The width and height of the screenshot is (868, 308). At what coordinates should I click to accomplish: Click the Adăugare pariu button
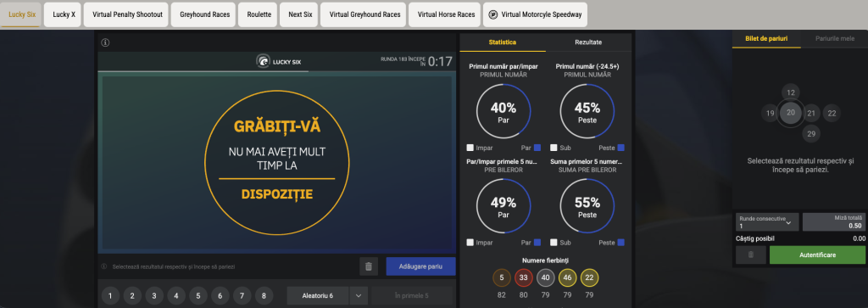(420, 266)
